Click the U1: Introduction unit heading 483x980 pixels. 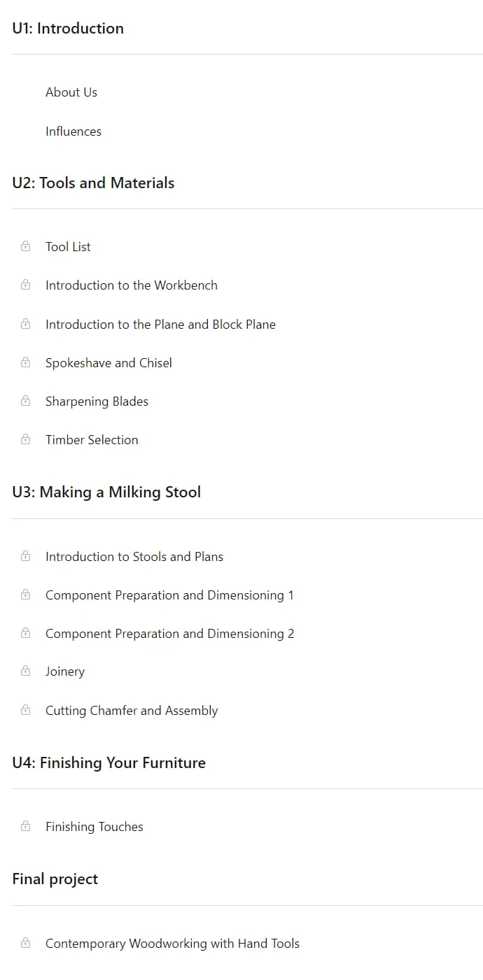68,29
